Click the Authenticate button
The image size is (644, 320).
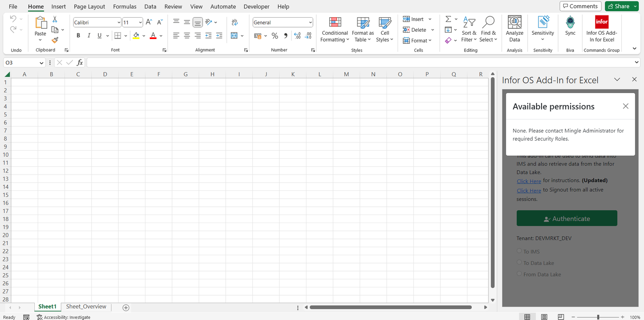click(x=567, y=218)
